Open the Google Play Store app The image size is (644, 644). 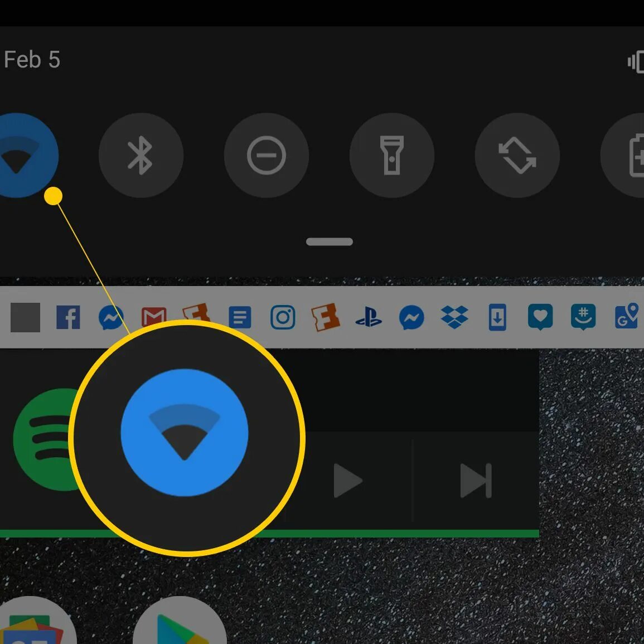tap(180, 620)
